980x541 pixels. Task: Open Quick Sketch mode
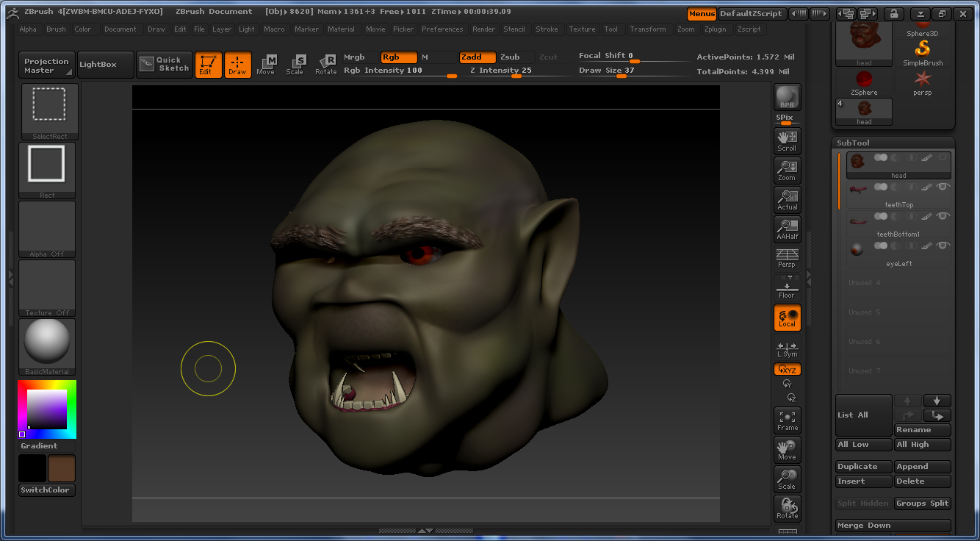tap(165, 65)
